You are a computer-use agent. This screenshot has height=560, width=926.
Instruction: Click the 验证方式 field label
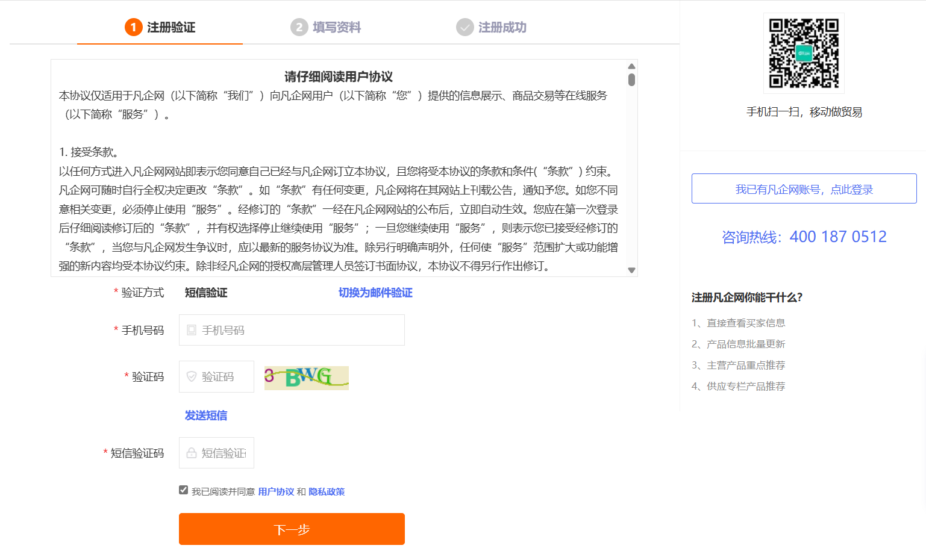pyautogui.click(x=143, y=293)
